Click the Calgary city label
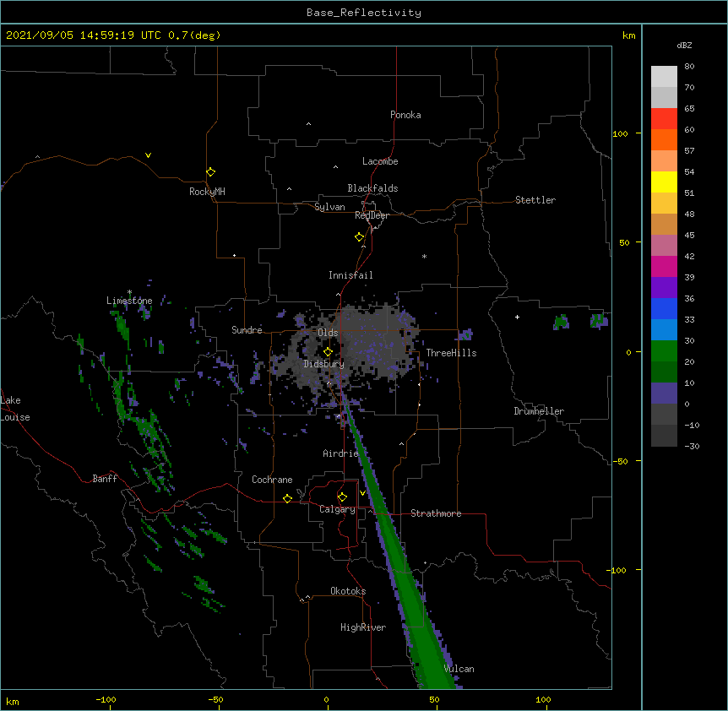Image resolution: width=728 pixels, height=711 pixels. pyautogui.click(x=337, y=509)
